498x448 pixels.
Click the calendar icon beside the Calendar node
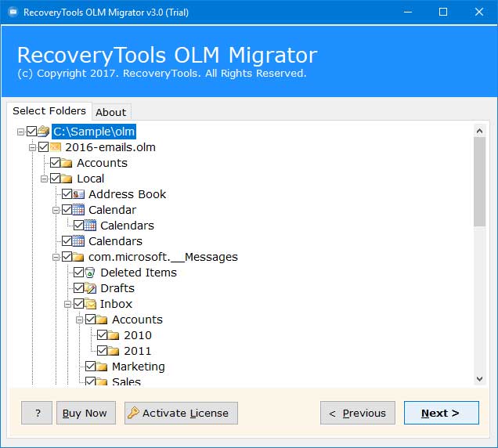(78, 210)
